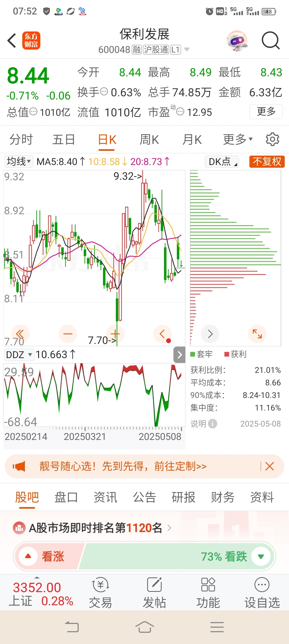Tap the megaphone announcement icon
This screenshot has width=289, height=644.
point(19,466)
